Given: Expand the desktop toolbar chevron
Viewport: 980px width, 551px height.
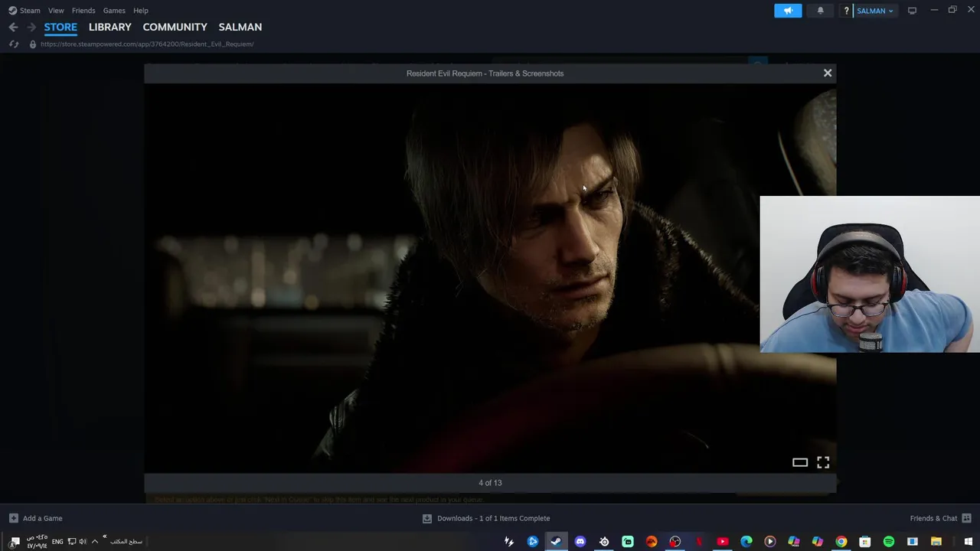Looking at the screenshot, I should pos(104,536).
